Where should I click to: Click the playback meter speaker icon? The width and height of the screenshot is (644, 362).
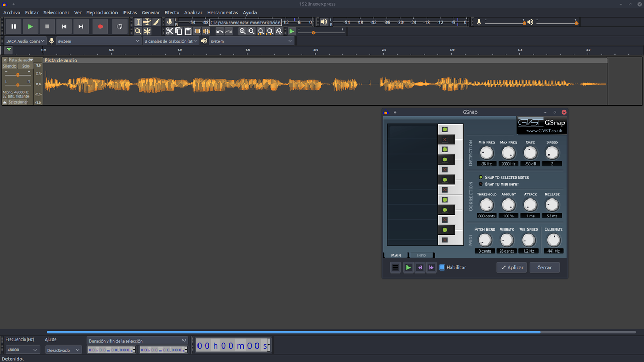[324, 22]
